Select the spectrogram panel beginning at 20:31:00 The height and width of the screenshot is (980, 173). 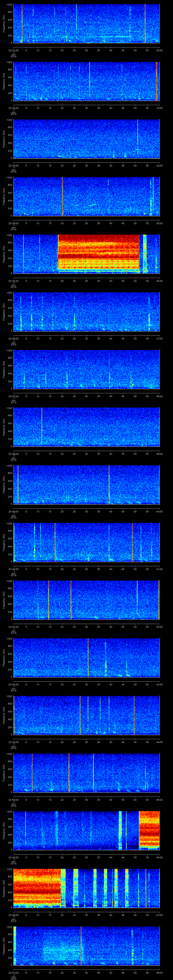[87, 24]
